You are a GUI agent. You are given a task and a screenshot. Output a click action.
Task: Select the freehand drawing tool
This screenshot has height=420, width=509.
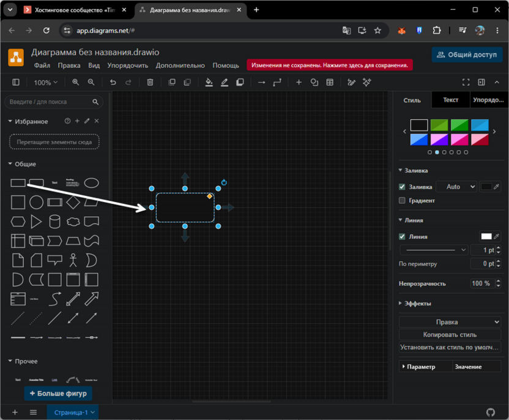[x=351, y=83]
